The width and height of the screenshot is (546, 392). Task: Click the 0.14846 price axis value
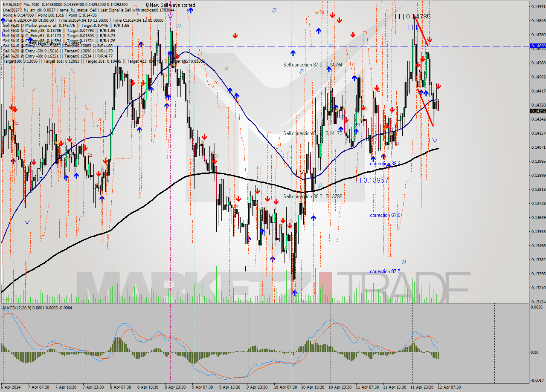(538, 20)
